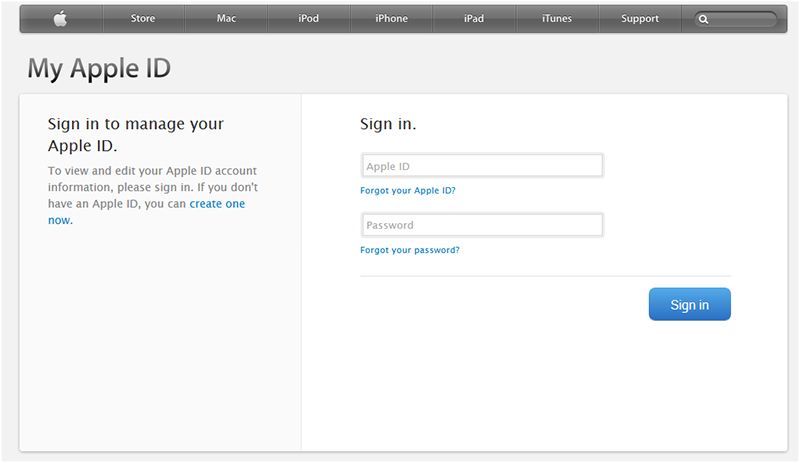Viewport: 800px width, 463px height.
Task: Follow the 'Forgot your password?' link
Action: pyautogui.click(x=410, y=250)
